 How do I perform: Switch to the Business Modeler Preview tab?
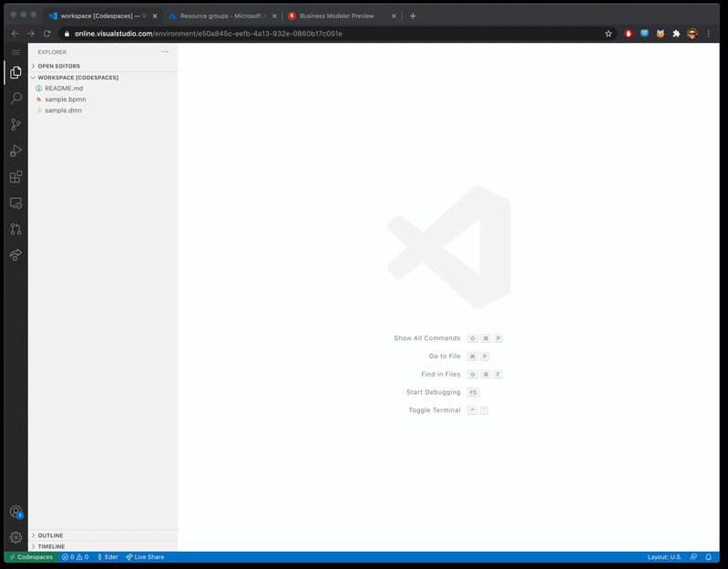tap(337, 16)
